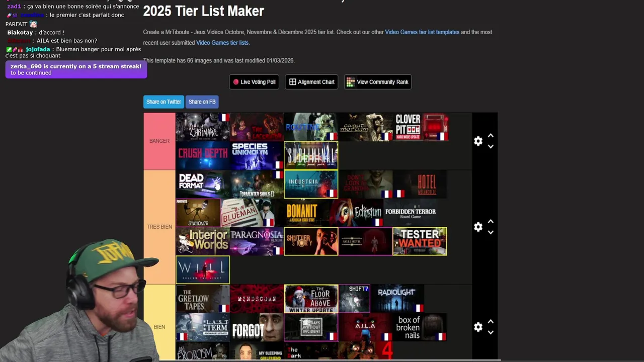Move BANGER tier down with arrow
The width and height of the screenshot is (644, 362).
coord(491,147)
